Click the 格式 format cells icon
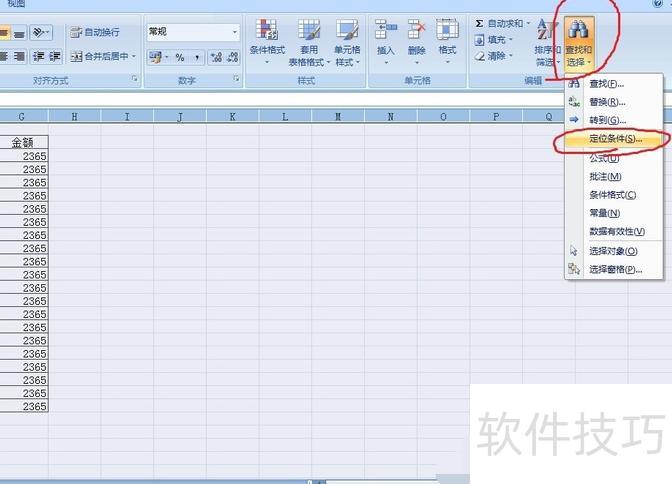The height and width of the screenshot is (484, 672). click(447, 30)
